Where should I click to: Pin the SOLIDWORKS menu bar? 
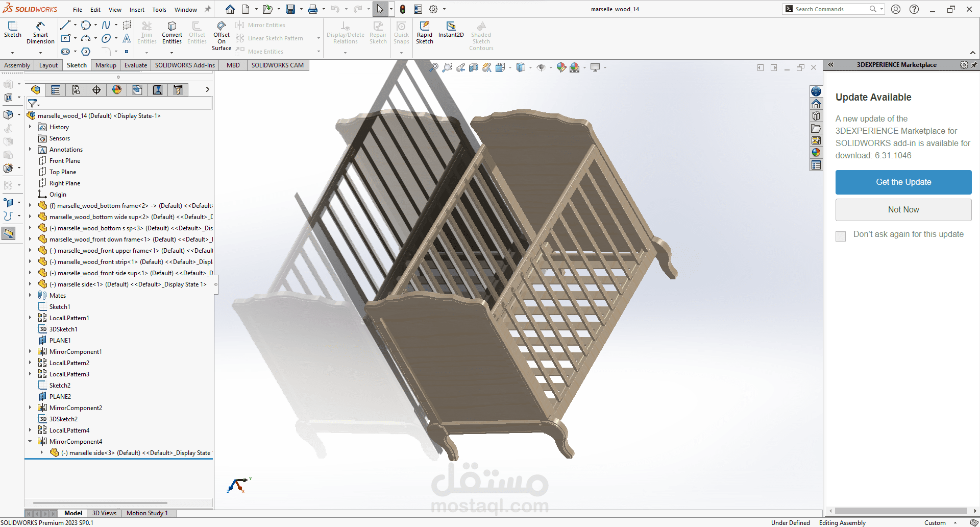click(x=208, y=9)
